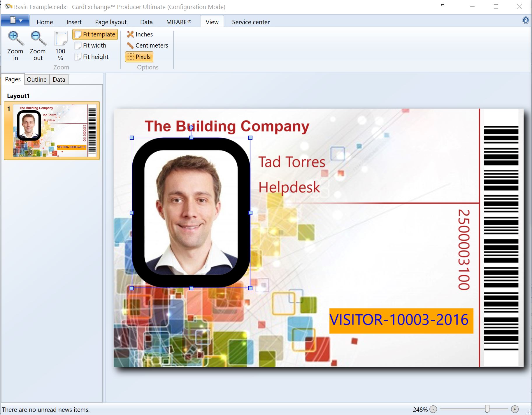Toggle Fit template zoom option
Viewport: 532px width, 415px height.
95,34
